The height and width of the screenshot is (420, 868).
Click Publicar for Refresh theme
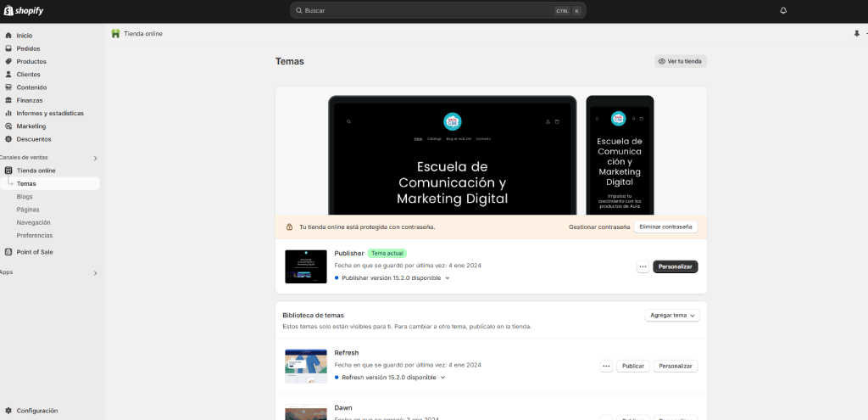[632, 367]
